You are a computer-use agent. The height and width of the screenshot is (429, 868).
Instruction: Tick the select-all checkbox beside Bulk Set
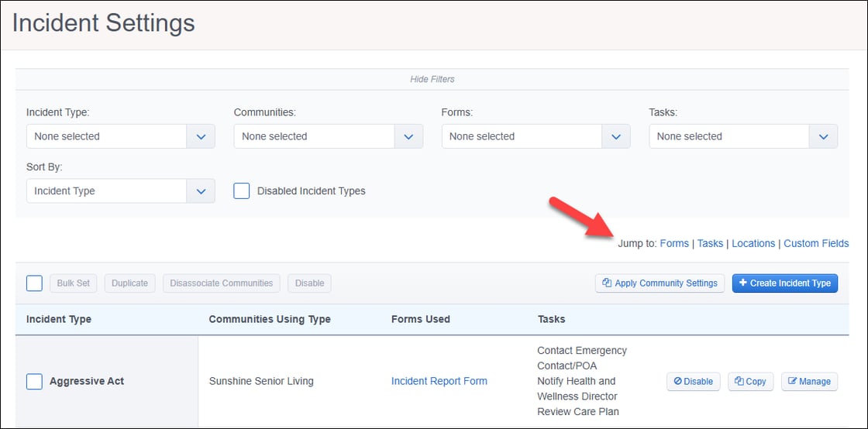[34, 283]
